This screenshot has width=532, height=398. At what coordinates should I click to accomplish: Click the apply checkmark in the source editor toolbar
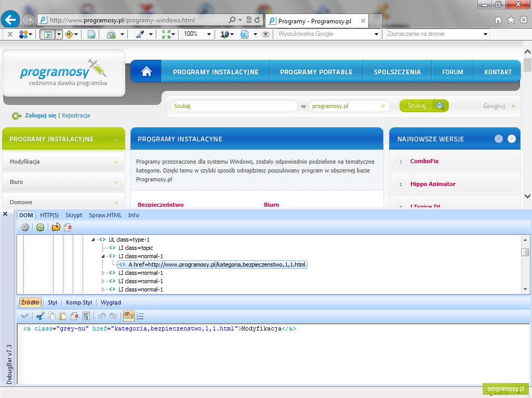pos(25,316)
